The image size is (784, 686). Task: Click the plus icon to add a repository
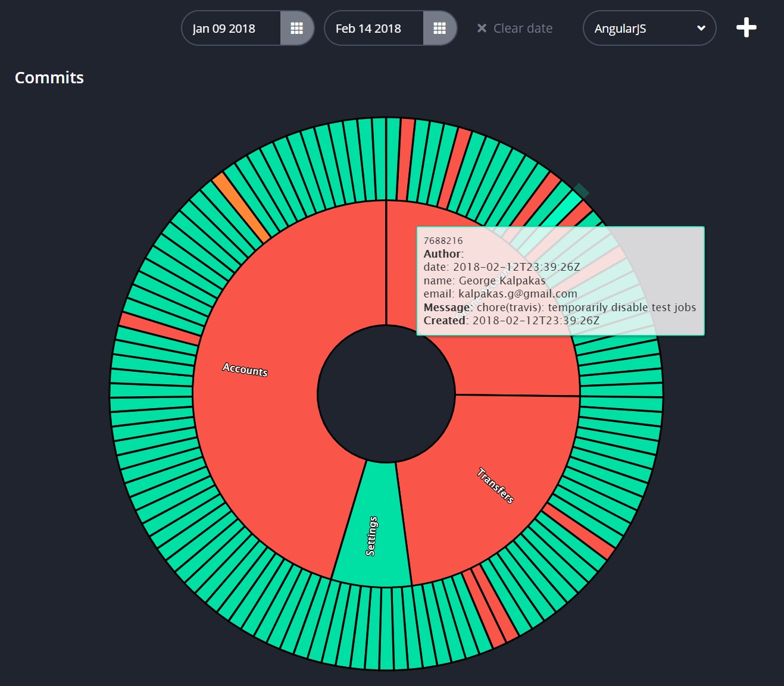746,27
